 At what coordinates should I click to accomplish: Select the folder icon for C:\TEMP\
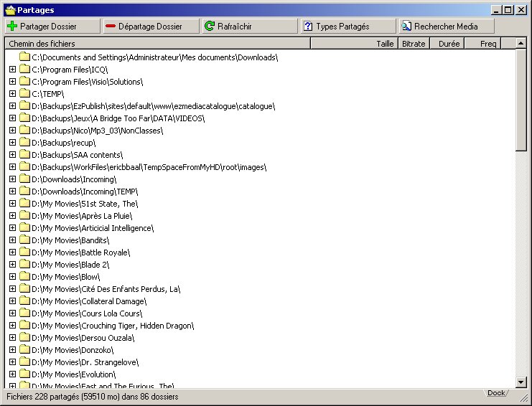pos(25,93)
